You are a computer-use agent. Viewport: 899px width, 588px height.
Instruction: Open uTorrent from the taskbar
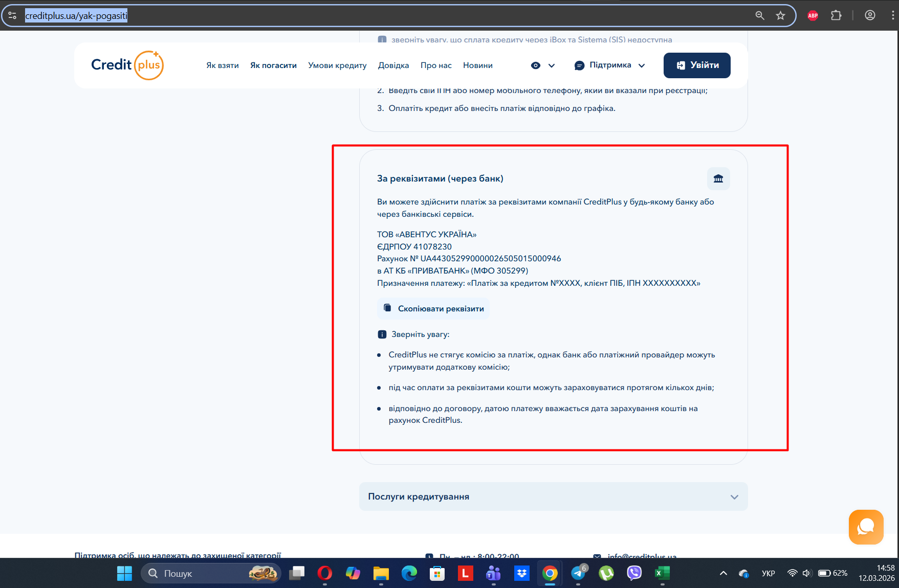coord(606,573)
